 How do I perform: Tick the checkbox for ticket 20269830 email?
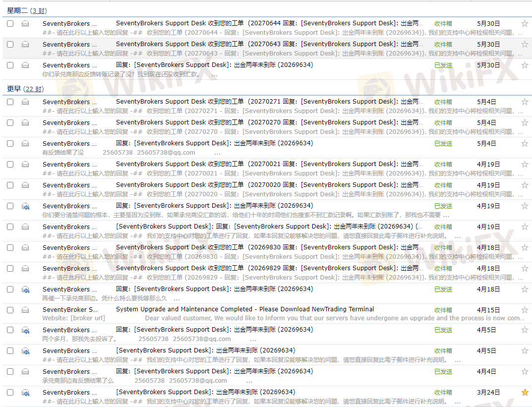click(x=10, y=247)
